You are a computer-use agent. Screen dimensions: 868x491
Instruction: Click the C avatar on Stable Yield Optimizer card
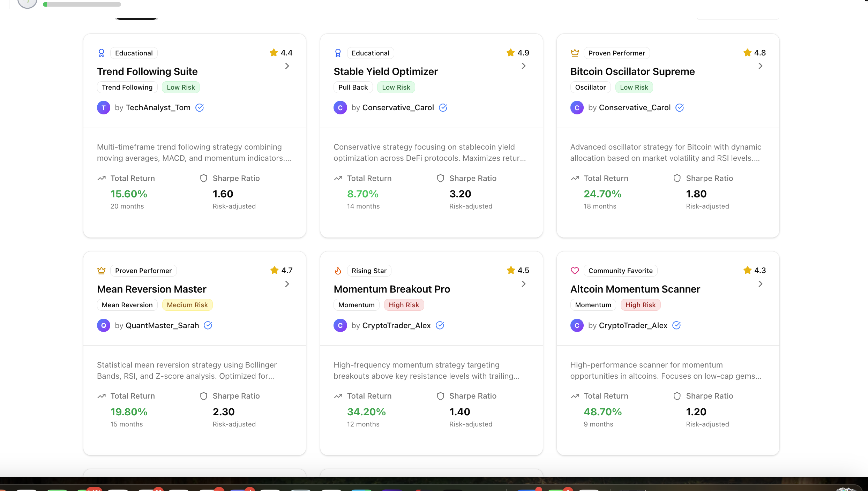coord(340,107)
